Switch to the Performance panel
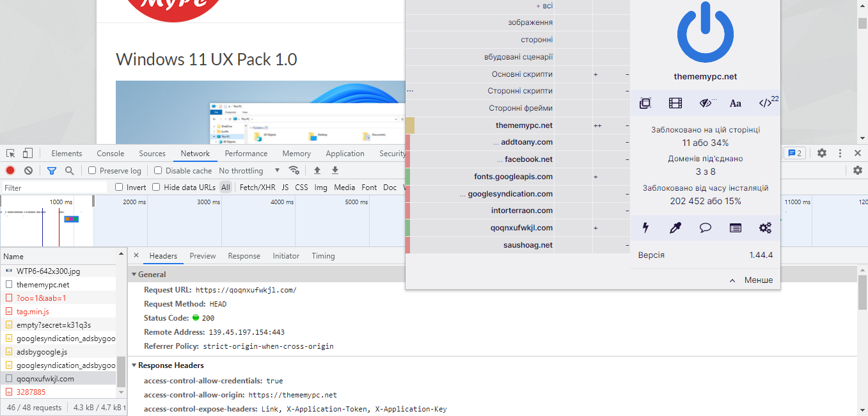 tap(246, 153)
